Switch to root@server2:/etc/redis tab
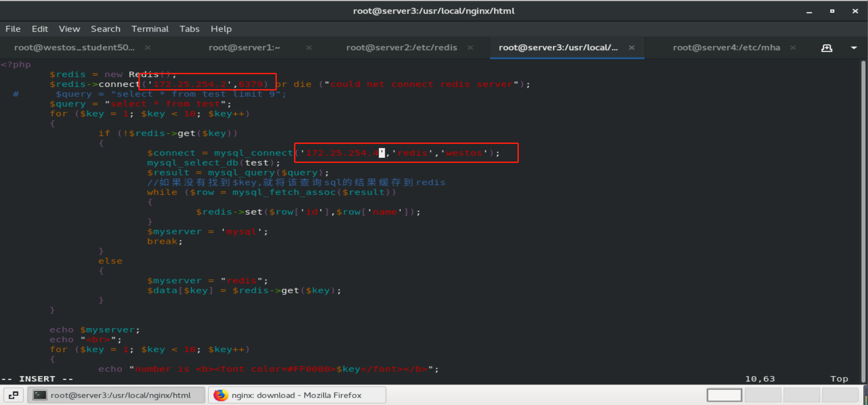Viewport: 868px width, 405px height. (x=402, y=48)
